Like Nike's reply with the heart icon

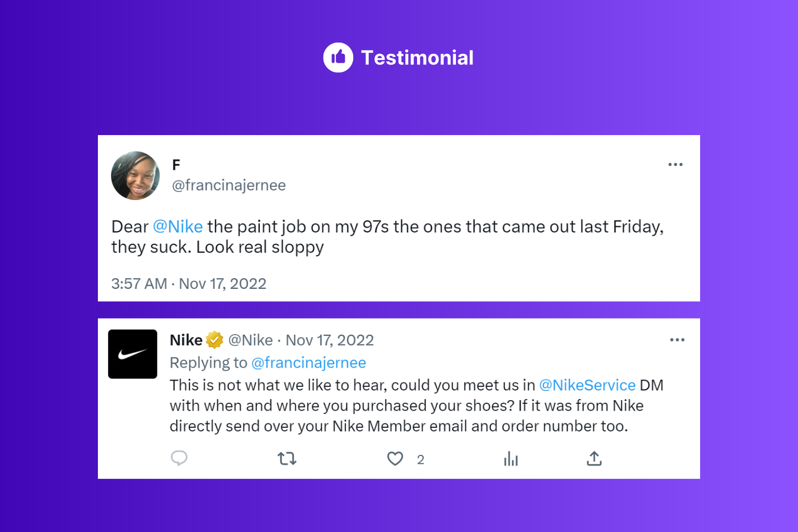(395, 459)
